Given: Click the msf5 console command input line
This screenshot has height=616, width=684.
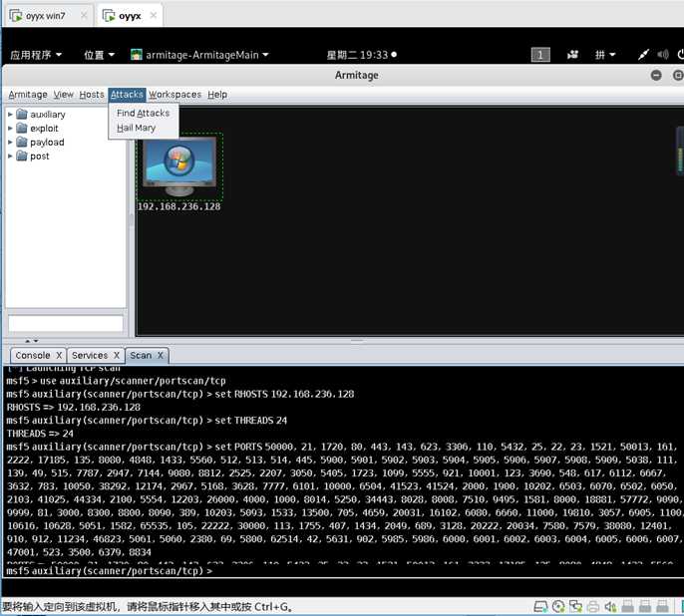Looking at the screenshot, I should coord(343,571).
